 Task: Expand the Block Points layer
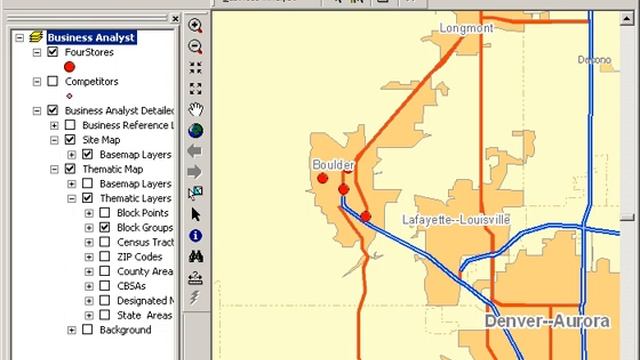[x=89, y=213]
